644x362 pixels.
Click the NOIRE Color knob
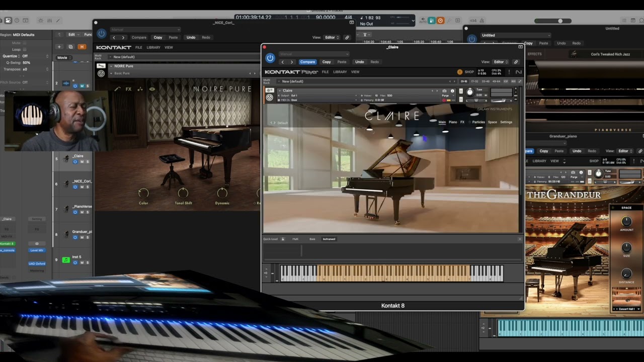(x=143, y=193)
